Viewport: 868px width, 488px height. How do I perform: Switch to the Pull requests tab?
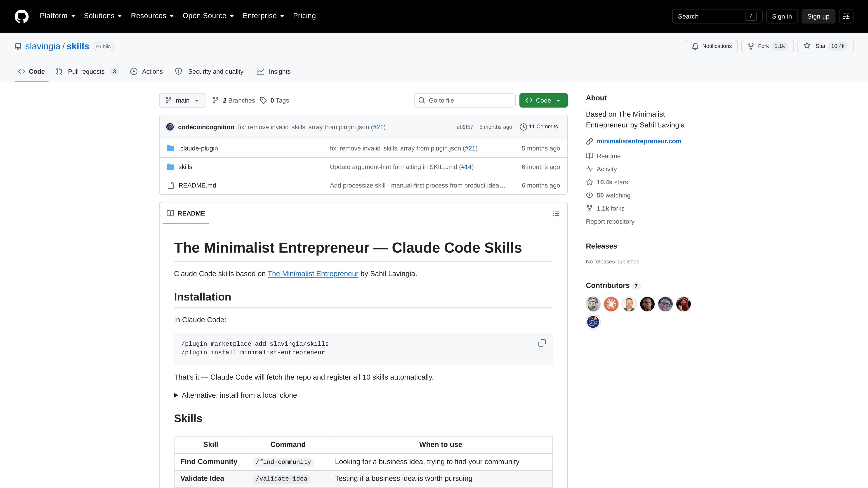tap(87, 71)
